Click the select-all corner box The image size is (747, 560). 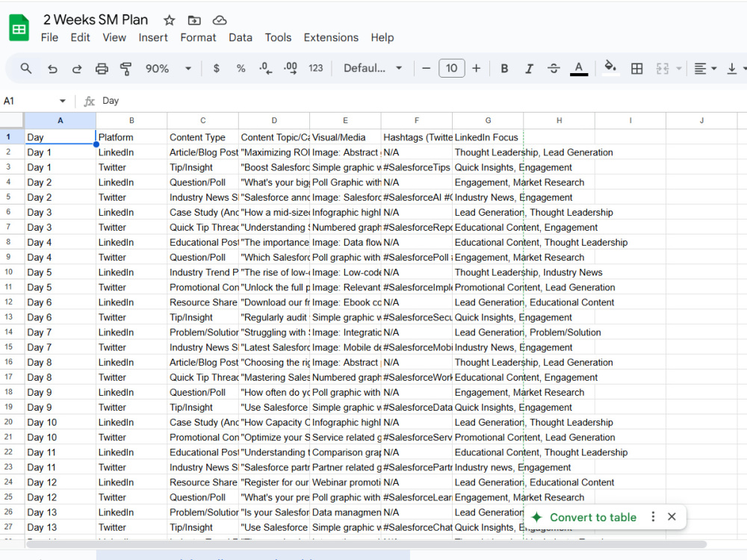(x=12, y=120)
